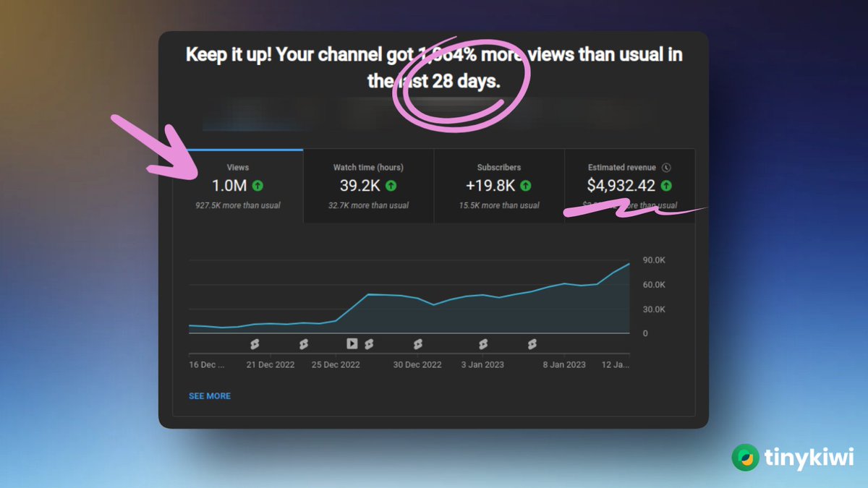Click the Shorts icon above 30 Dec 2022
Screen dimensions: 868x488
[417, 344]
